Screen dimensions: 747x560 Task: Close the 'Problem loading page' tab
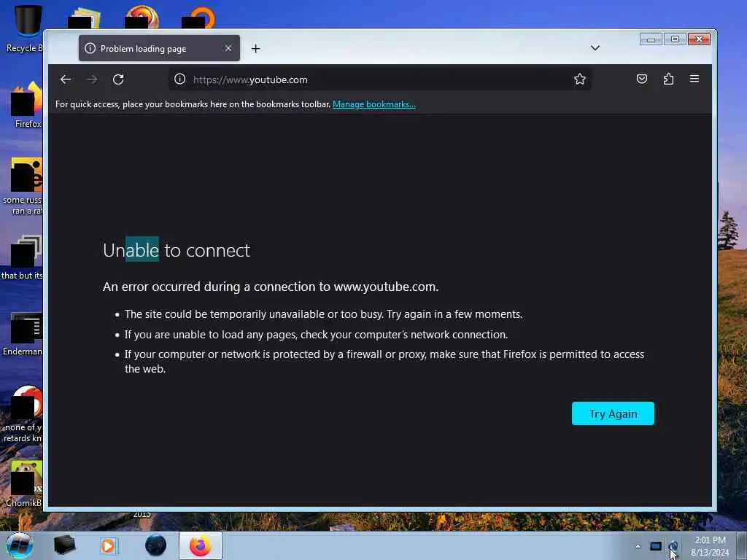point(228,48)
